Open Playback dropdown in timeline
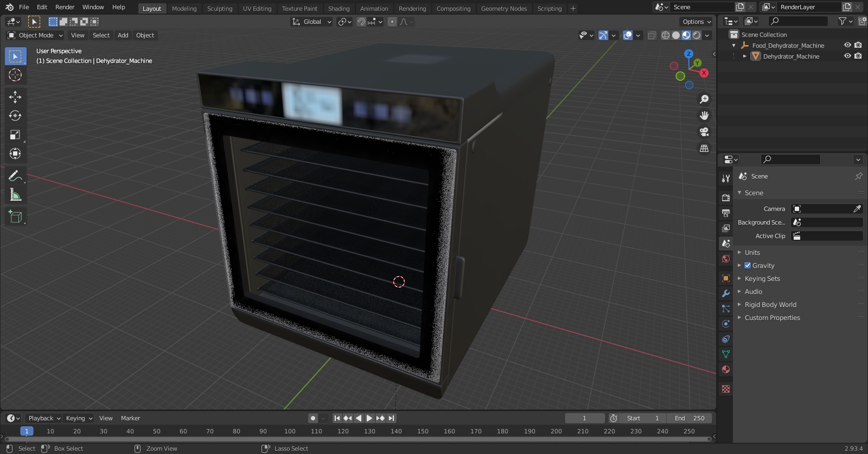Image resolution: width=868 pixels, height=454 pixels. point(44,418)
